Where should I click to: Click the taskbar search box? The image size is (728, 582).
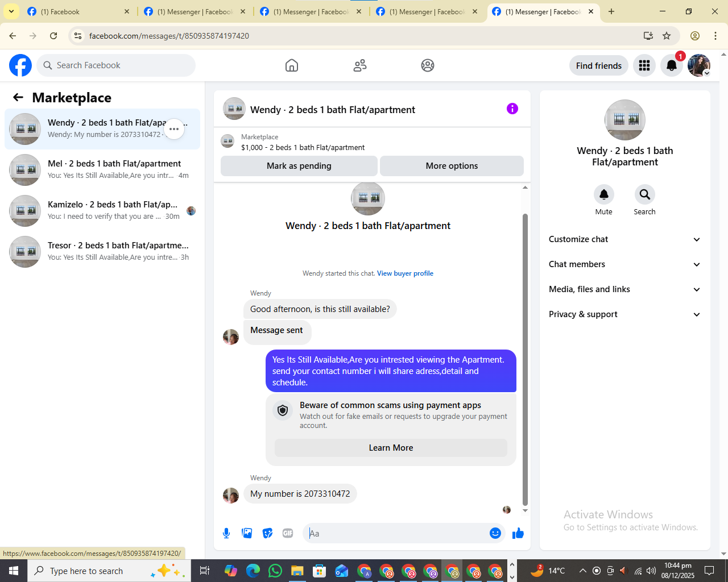point(109,571)
